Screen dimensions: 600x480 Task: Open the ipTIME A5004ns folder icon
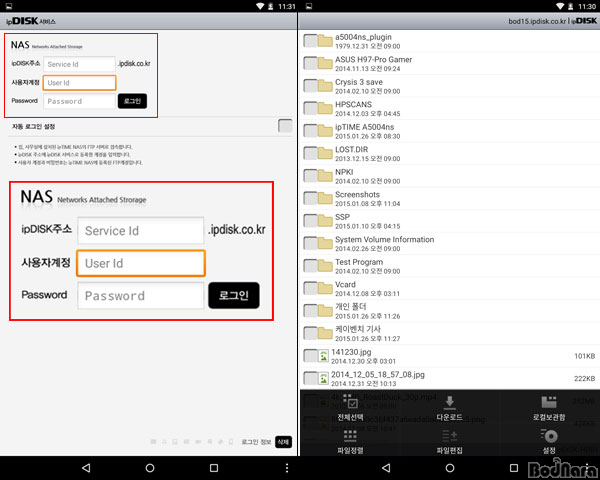325,131
